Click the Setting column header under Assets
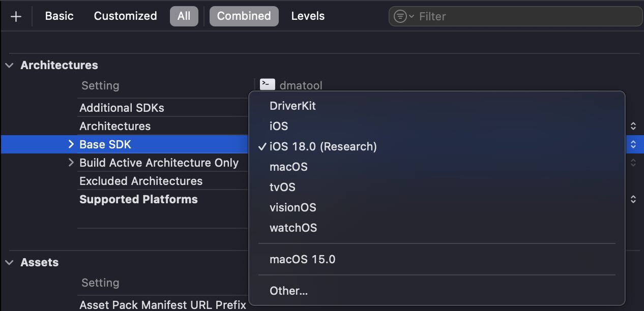 coord(100,283)
